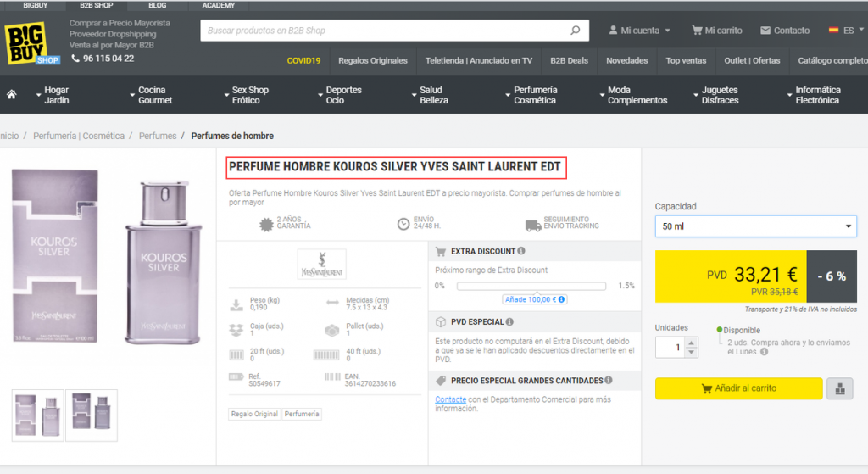The height and width of the screenshot is (474, 868).
Task: Go to homepage via house icon
Action: (x=12, y=94)
